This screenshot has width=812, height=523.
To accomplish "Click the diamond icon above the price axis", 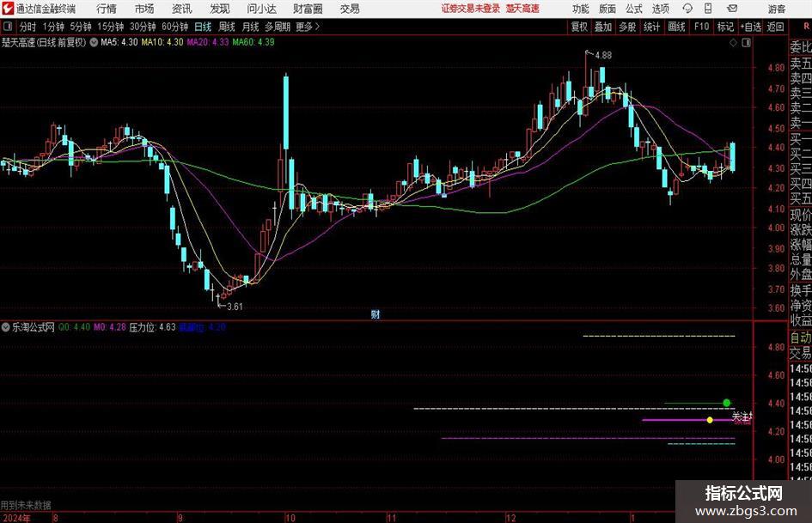I will [733, 43].
